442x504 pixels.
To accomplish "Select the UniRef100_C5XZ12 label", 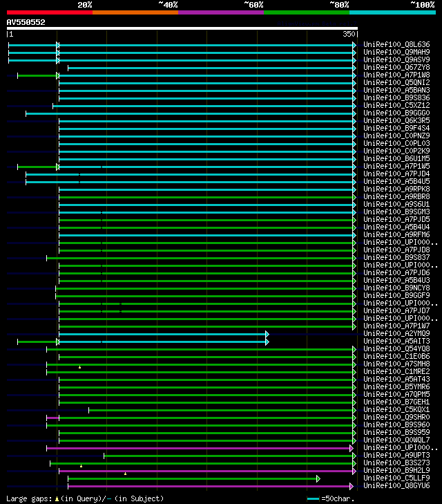I will click(x=396, y=105).
